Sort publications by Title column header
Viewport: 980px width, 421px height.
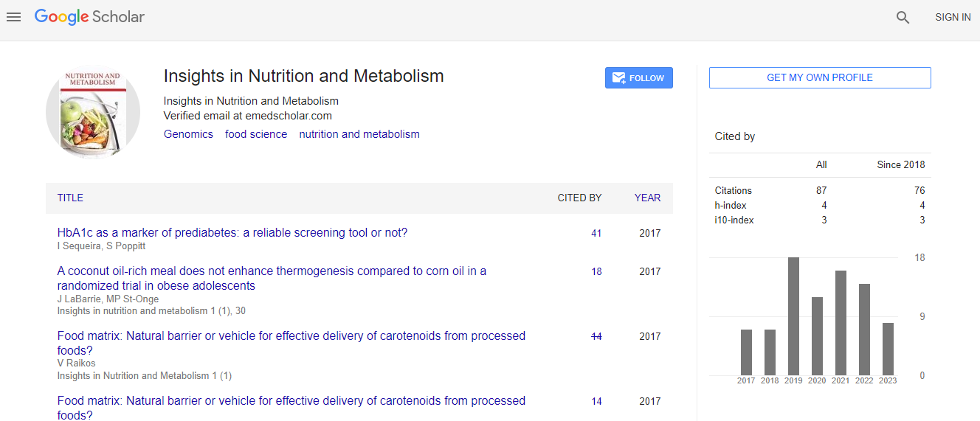coord(70,198)
